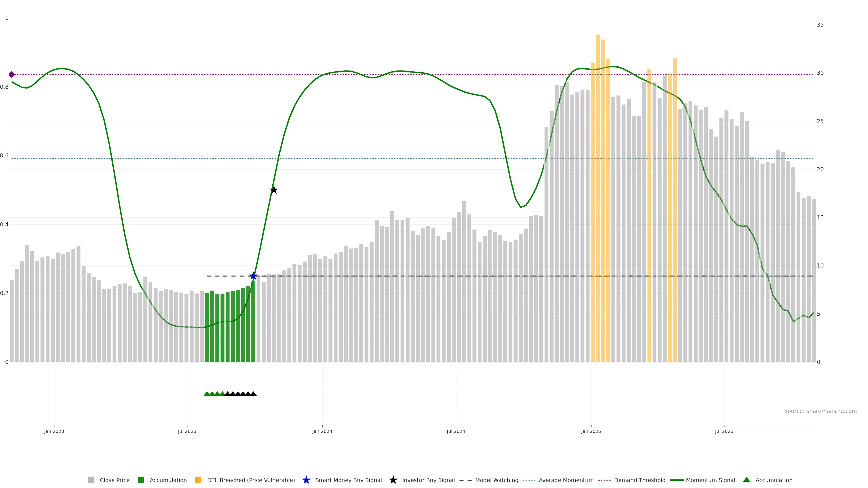
Task: Click the green triangle icon in legend
Action: coord(746,480)
